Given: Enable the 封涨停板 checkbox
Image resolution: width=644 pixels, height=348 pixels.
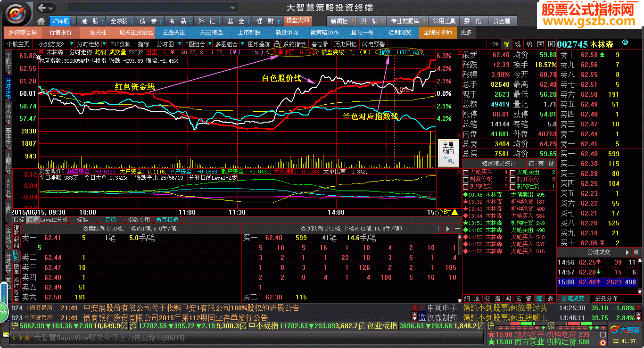Looking at the screenshot, I should 466,180.
